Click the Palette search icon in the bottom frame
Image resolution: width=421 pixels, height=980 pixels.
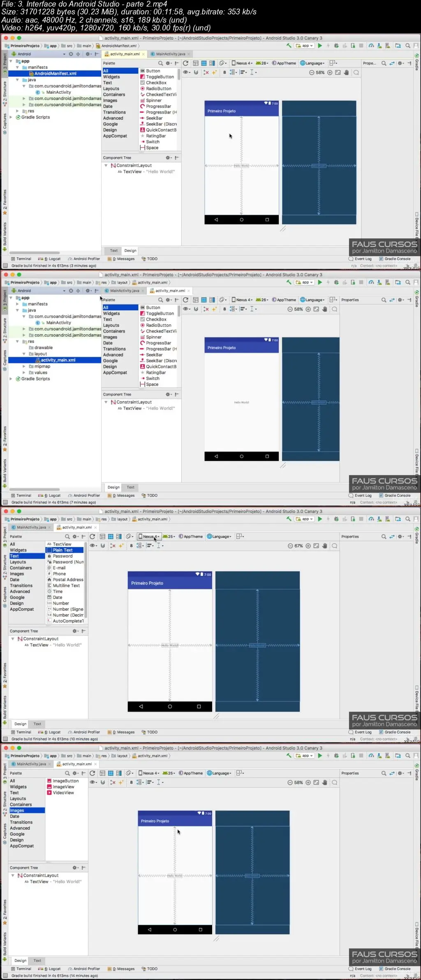(x=67, y=773)
